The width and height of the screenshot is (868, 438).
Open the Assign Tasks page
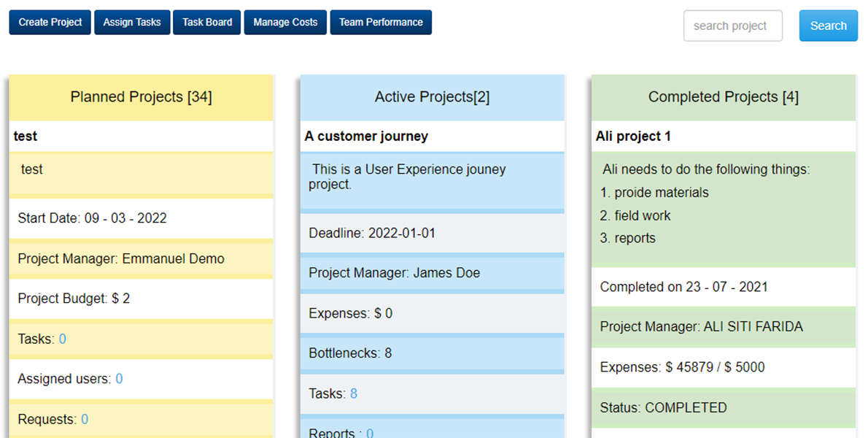(131, 22)
